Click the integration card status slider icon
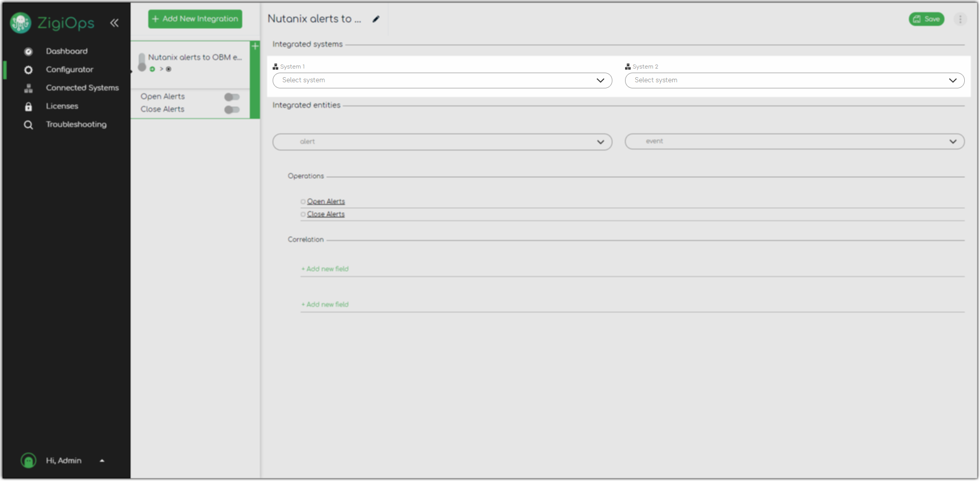 tap(142, 62)
